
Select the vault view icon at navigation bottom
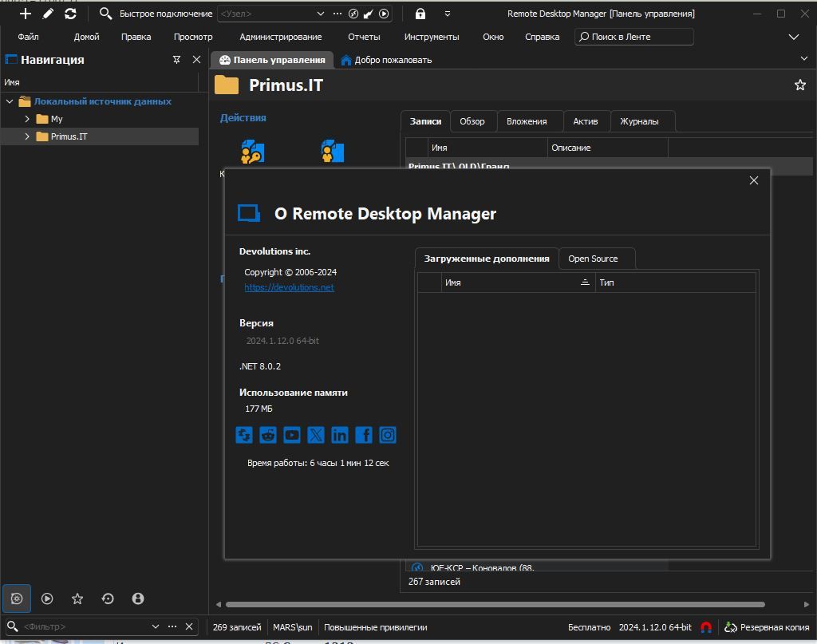(x=17, y=599)
